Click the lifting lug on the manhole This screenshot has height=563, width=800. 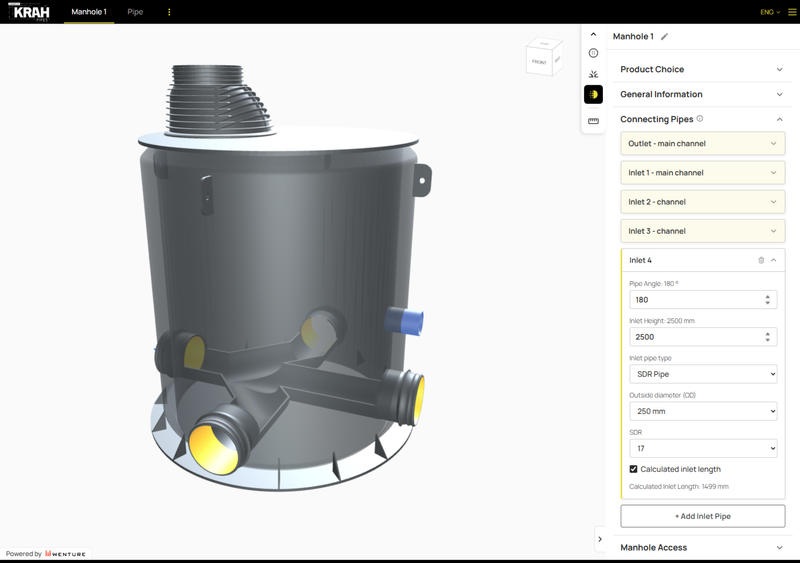point(422,180)
